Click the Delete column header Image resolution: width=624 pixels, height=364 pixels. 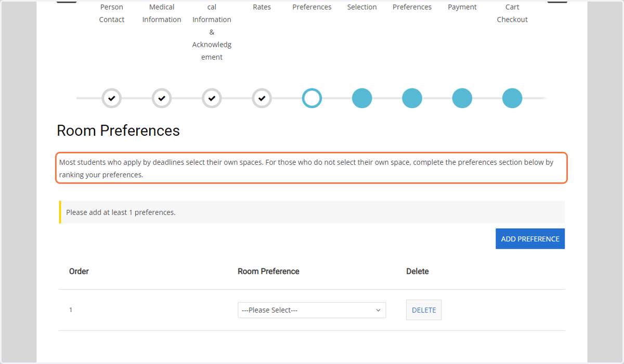pos(418,271)
